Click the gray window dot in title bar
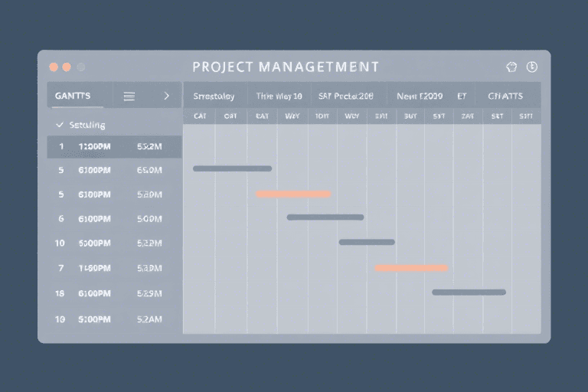The height and width of the screenshot is (392, 588). (80, 67)
